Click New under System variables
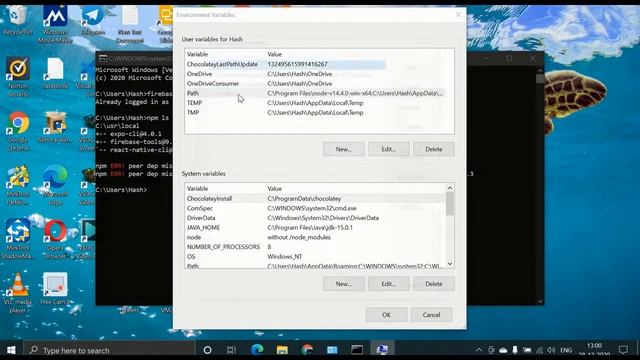The width and height of the screenshot is (640, 360). click(344, 284)
